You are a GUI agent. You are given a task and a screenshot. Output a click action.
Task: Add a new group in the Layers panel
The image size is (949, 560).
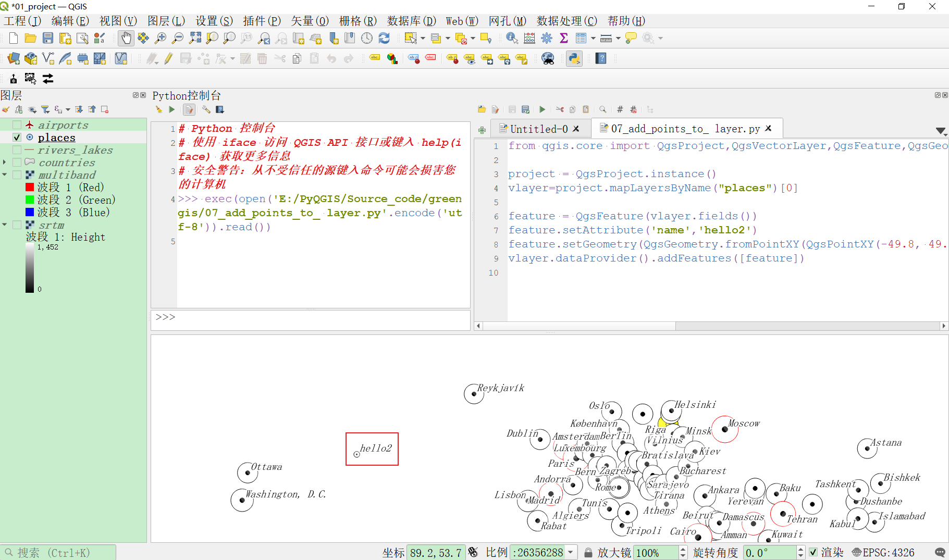point(19,109)
